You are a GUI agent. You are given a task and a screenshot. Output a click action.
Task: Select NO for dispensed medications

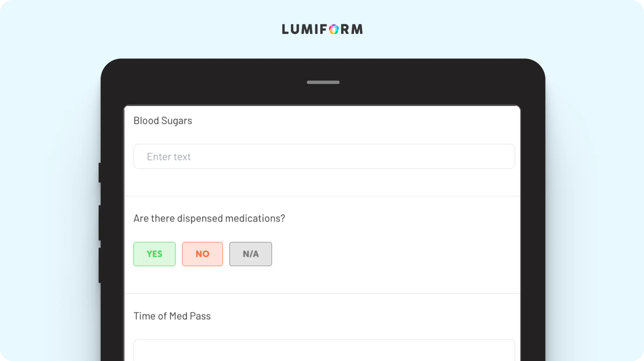(203, 254)
